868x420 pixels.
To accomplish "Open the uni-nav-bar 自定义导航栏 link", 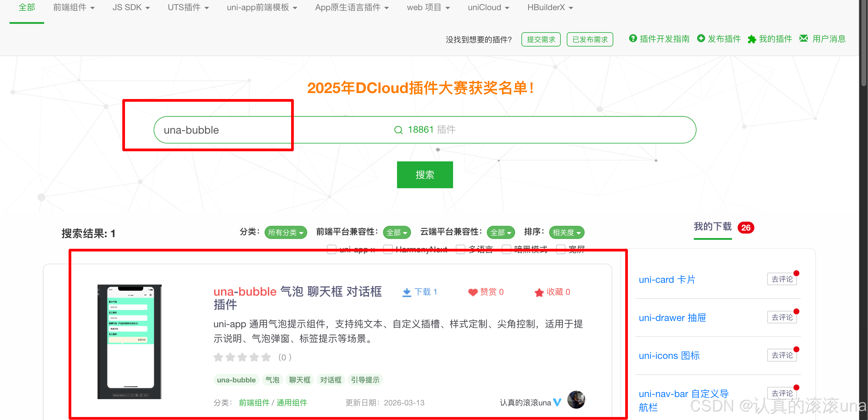I will click(684, 400).
